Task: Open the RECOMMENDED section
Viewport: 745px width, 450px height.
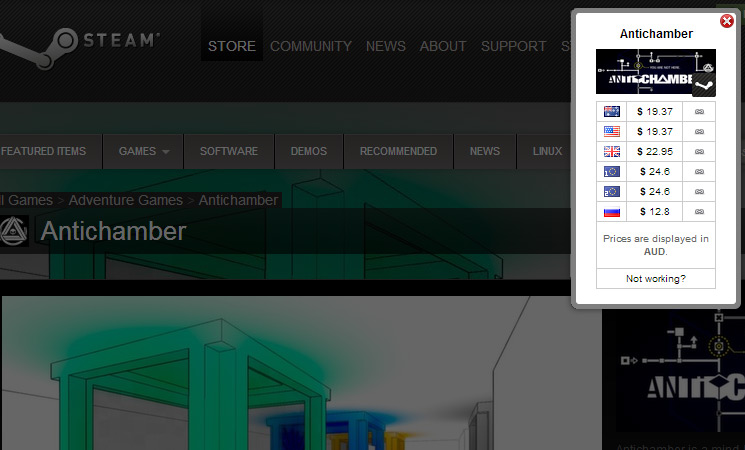Action: 398,151
